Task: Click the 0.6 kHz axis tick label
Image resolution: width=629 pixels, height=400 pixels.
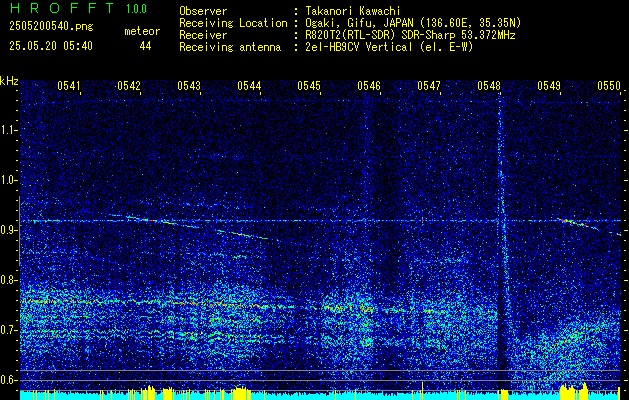Action: pos(8,380)
